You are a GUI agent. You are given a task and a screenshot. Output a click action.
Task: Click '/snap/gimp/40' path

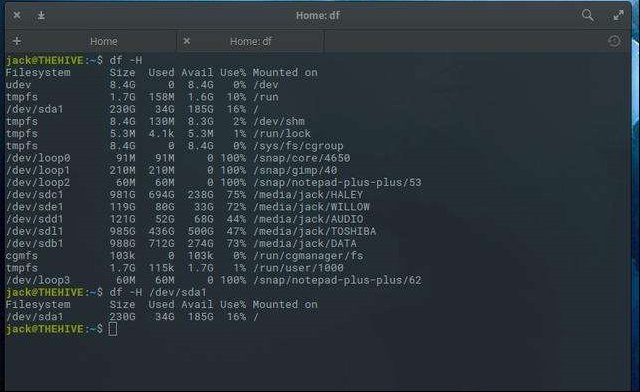(x=295, y=170)
